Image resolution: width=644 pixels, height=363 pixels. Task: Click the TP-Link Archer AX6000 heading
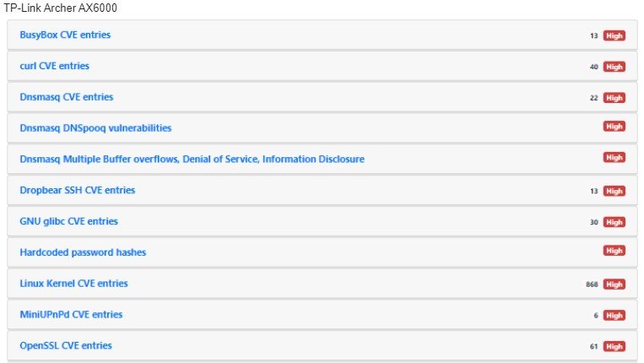60,8
